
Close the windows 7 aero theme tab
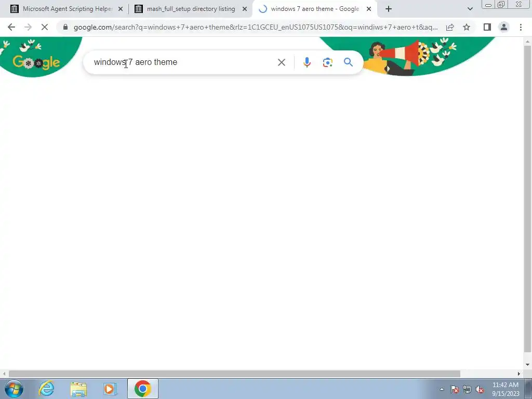click(369, 9)
